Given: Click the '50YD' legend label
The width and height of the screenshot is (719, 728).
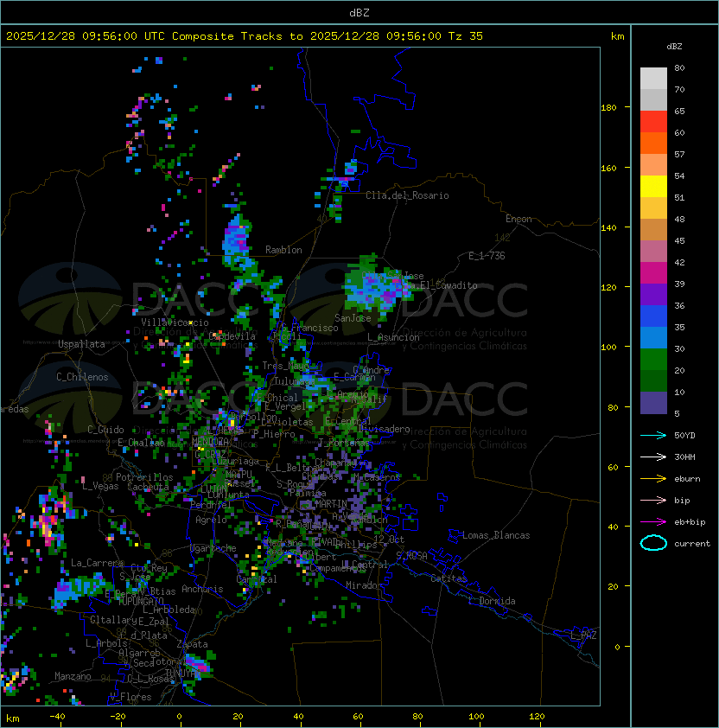Looking at the screenshot, I should tap(684, 436).
